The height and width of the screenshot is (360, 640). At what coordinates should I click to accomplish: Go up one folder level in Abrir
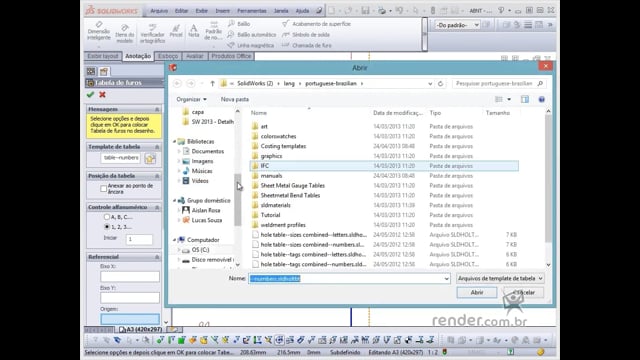coord(212,83)
